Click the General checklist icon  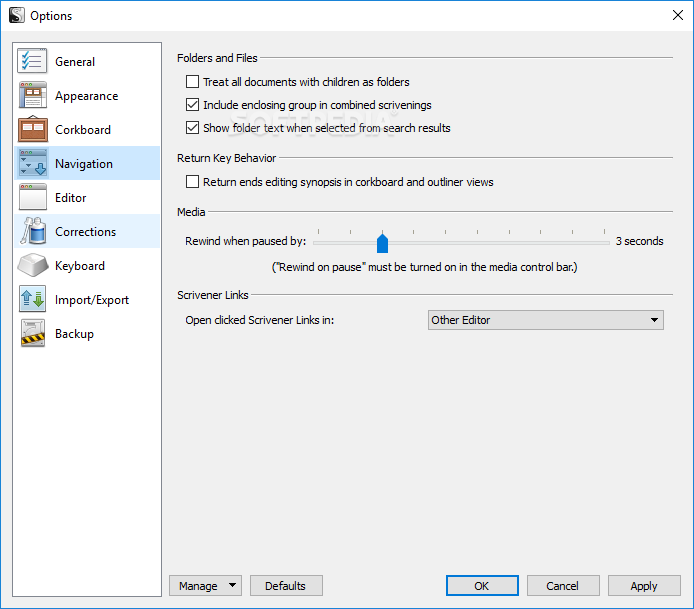pyautogui.click(x=32, y=61)
